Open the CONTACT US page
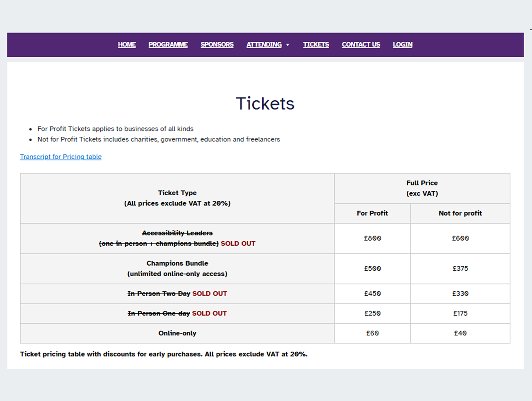Image resolution: width=532 pixels, height=401 pixels. pyautogui.click(x=361, y=45)
